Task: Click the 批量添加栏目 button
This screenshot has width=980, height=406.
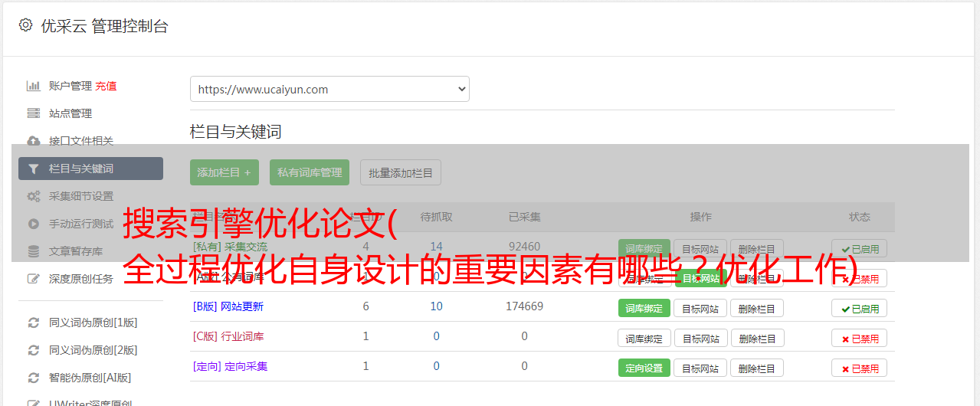Action: tap(401, 172)
